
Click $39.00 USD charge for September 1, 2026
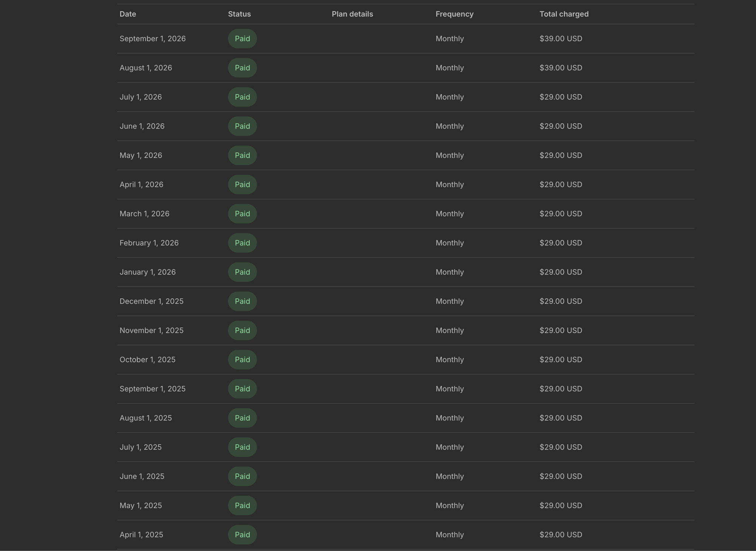(x=561, y=39)
